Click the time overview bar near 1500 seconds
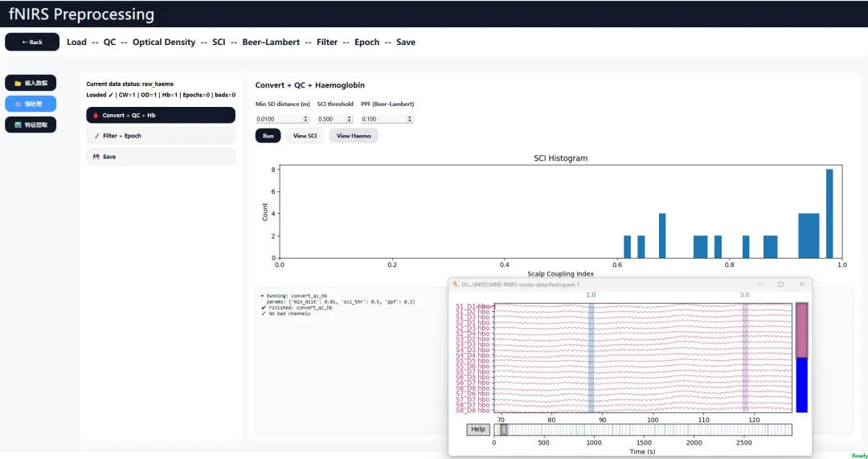 [x=644, y=429]
